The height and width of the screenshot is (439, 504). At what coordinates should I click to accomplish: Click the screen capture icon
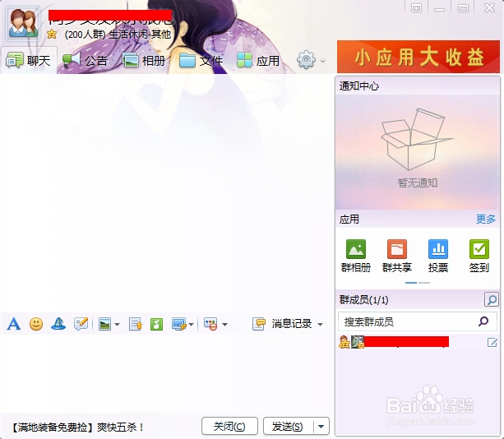179,324
